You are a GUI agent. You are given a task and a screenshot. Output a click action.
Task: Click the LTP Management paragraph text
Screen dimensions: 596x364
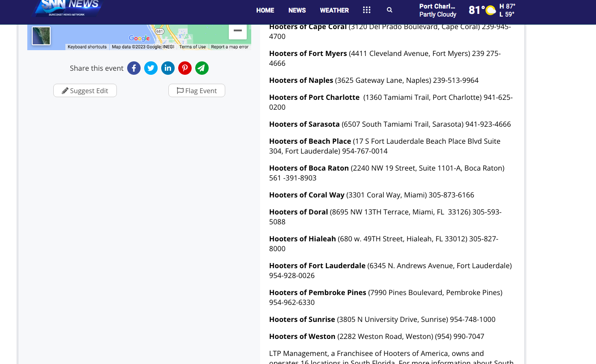tap(391, 358)
